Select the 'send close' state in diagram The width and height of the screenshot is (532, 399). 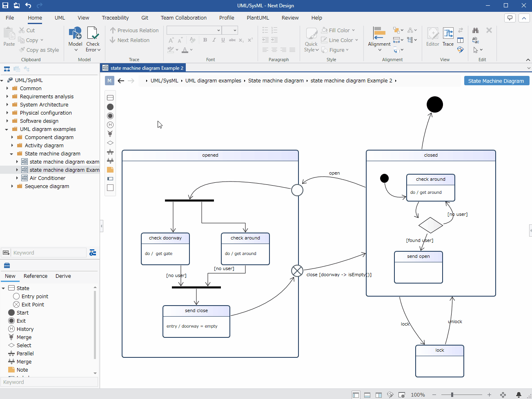(x=196, y=321)
